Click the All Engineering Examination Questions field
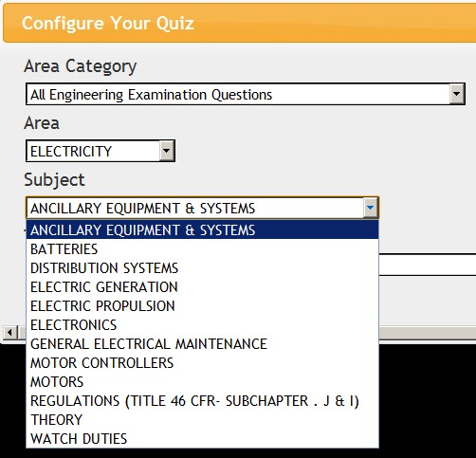Screen dimensions: 476x458 pos(239,94)
